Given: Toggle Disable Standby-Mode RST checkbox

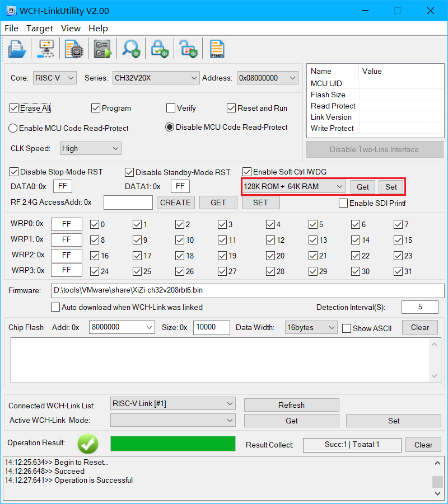Looking at the screenshot, I should 129,173.
